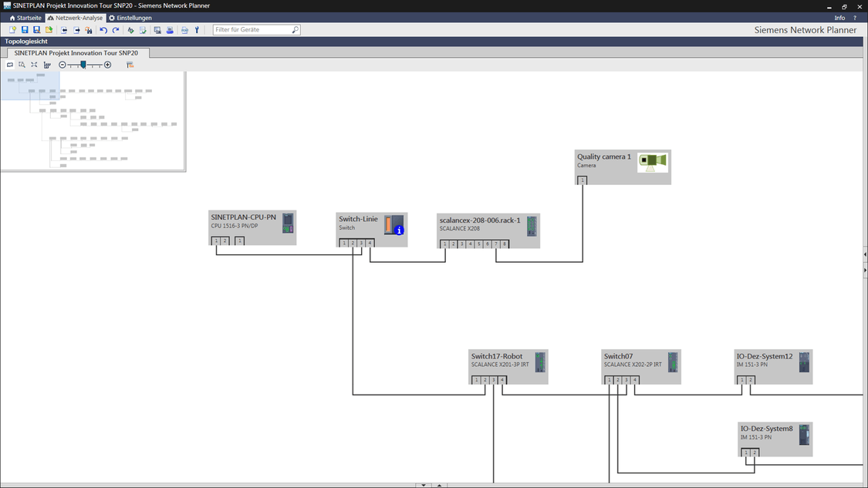The image size is (868, 488).
Task: Select port 1 on Quality camera 1
Action: pos(582,180)
